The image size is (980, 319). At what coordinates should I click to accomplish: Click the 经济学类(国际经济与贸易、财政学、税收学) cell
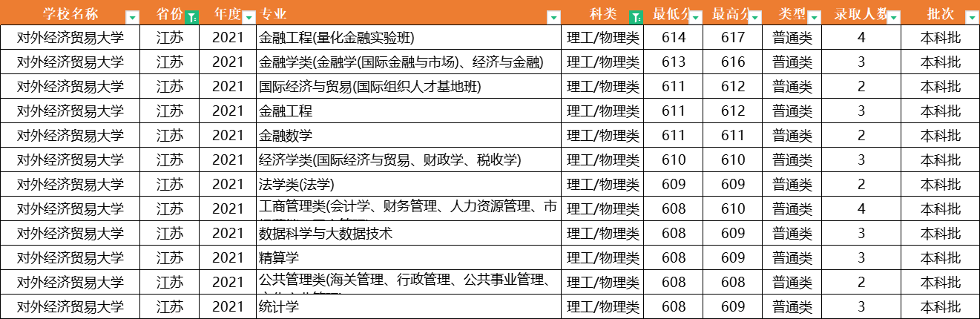pos(408,160)
